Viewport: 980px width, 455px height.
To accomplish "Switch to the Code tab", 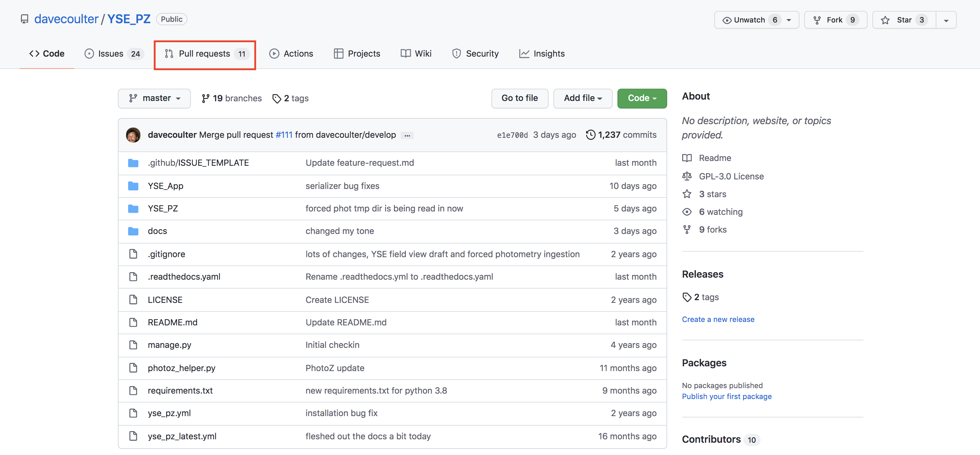I will [x=47, y=54].
